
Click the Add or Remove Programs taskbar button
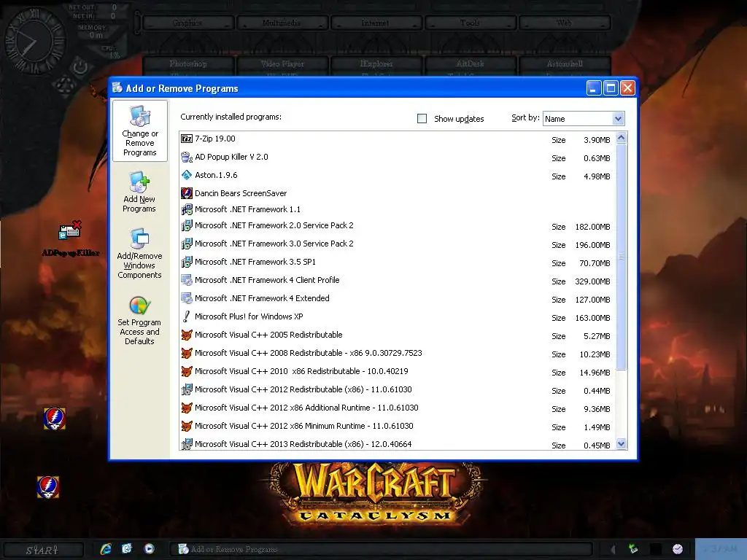(x=381, y=549)
